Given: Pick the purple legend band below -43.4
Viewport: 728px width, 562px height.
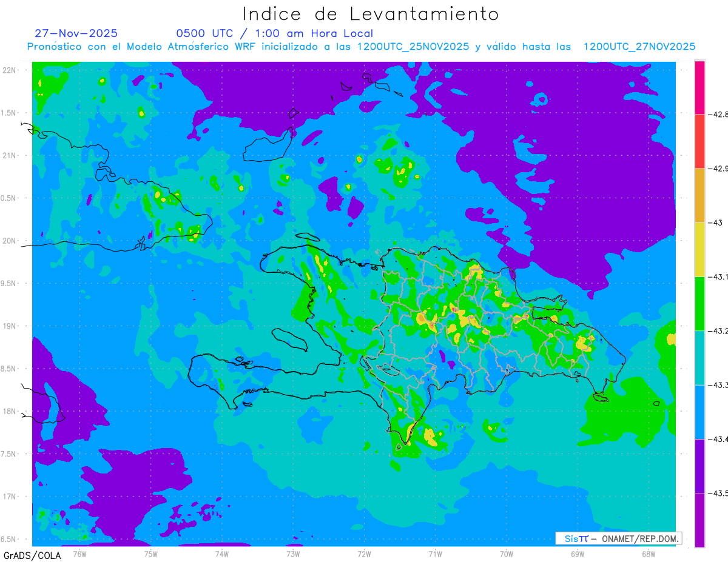Looking at the screenshot, I should 699,466.
